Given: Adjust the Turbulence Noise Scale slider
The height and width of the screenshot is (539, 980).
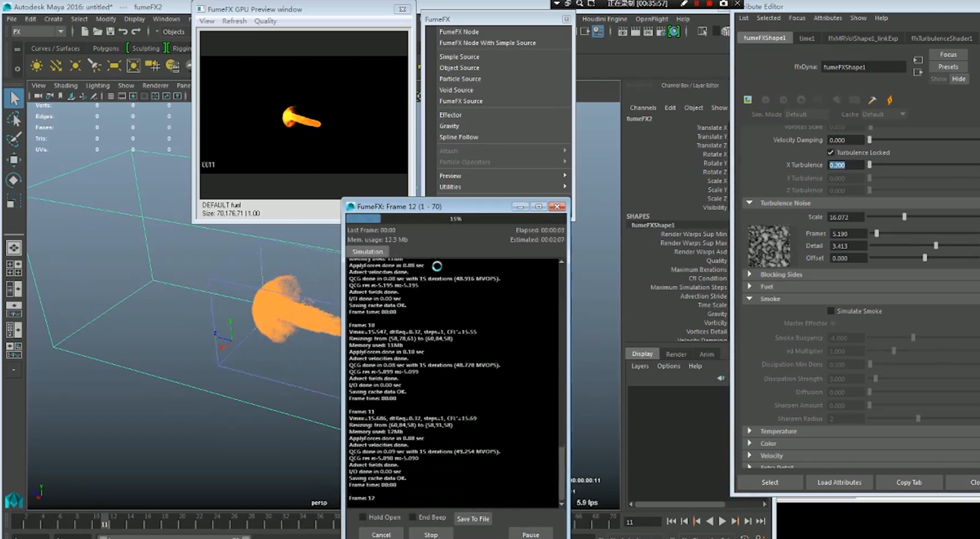Looking at the screenshot, I should coord(904,217).
